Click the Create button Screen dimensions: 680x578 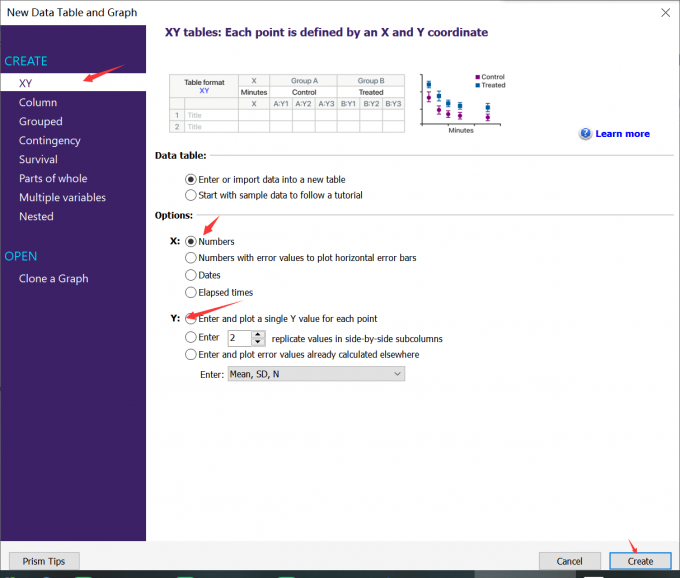[x=640, y=561]
